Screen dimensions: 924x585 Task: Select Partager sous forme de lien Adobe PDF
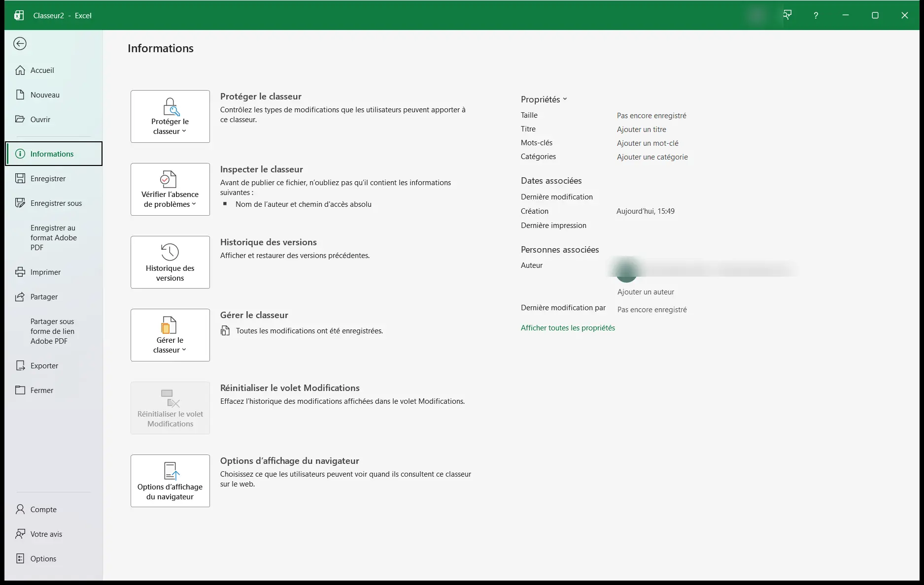point(53,331)
